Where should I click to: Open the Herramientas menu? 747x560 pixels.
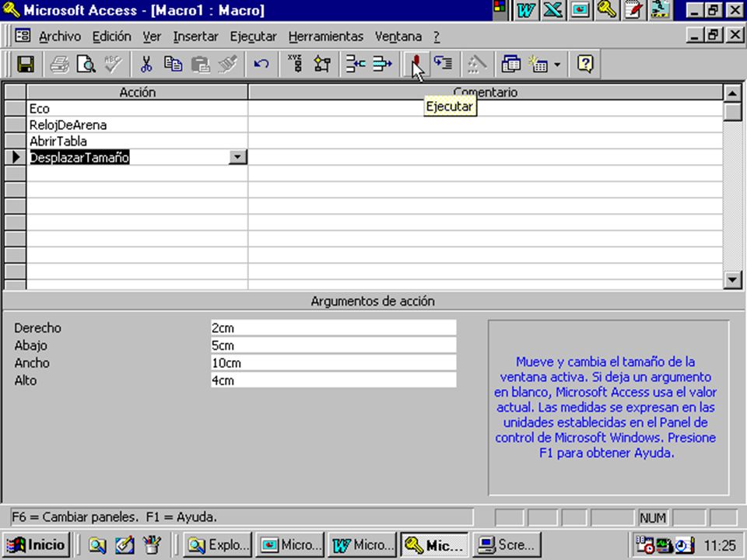tap(326, 37)
